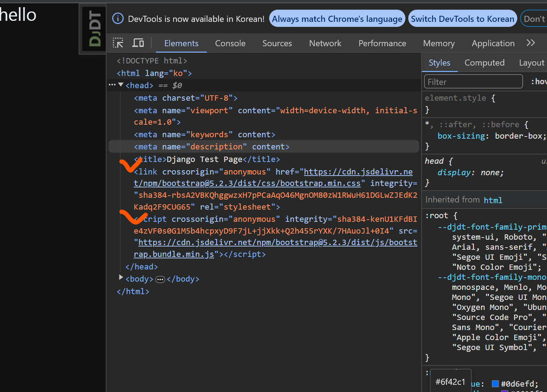Screen dimensions: 547x392
Task: Select the Layout sidebar tab
Action: (532, 63)
